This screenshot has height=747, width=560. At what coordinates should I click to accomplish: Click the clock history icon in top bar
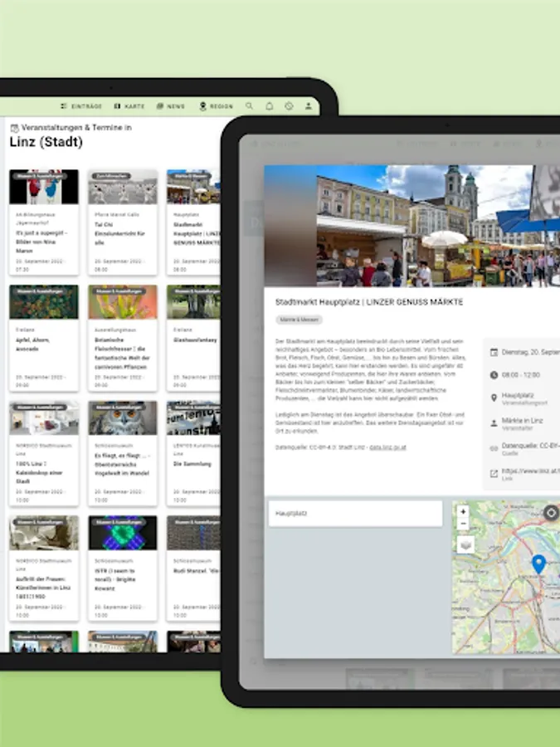click(289, 105)
